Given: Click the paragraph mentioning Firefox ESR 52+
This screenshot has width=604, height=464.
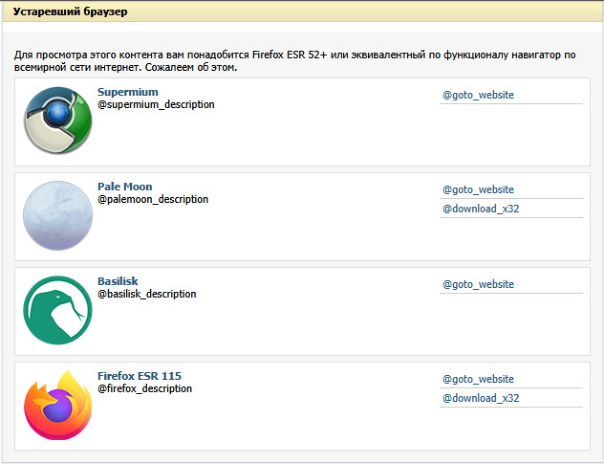Looking at the screenshot, I should click(x=295, y=61).
